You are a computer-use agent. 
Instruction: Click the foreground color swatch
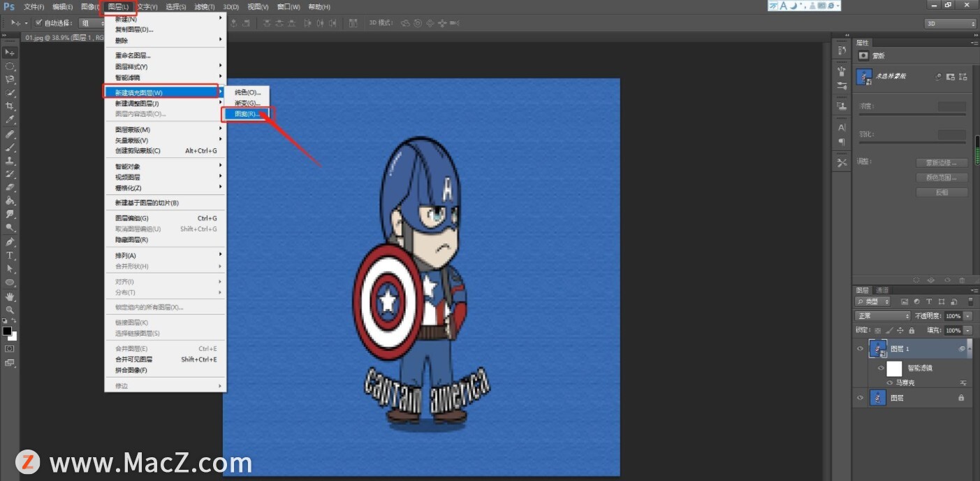7,330
